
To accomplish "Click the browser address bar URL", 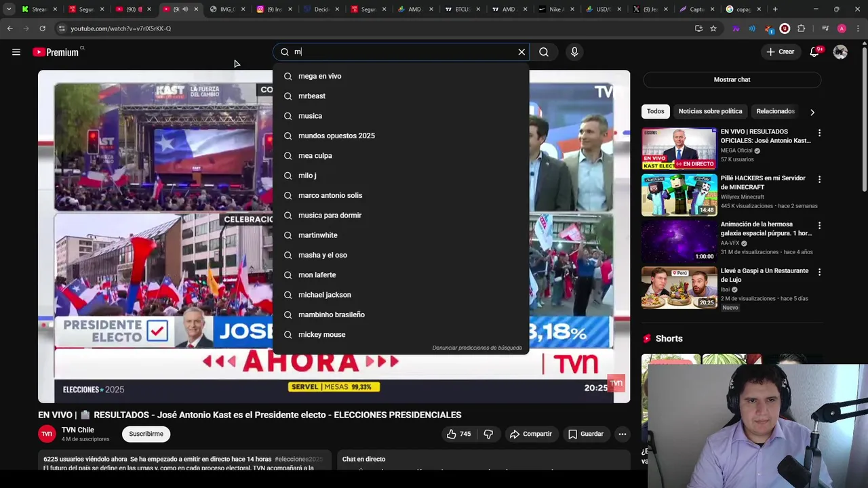I will pyautogui.click(x=121, y=28).
